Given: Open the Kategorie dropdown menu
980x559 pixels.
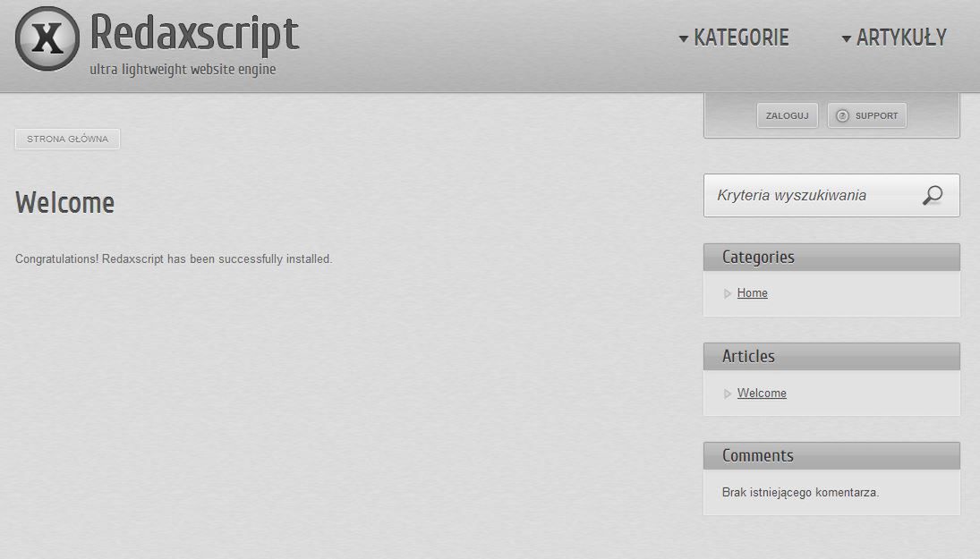Looking at the screenshot, I should (734, 38).
